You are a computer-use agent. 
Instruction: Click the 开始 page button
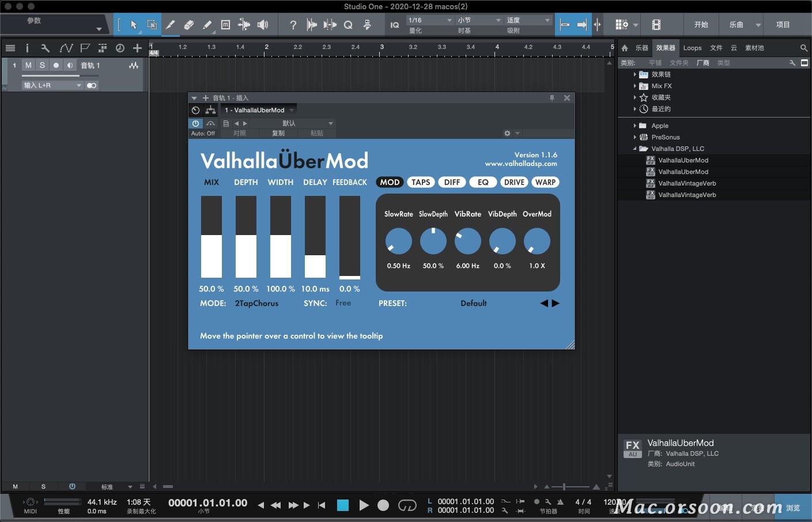(x=701, y=25)
